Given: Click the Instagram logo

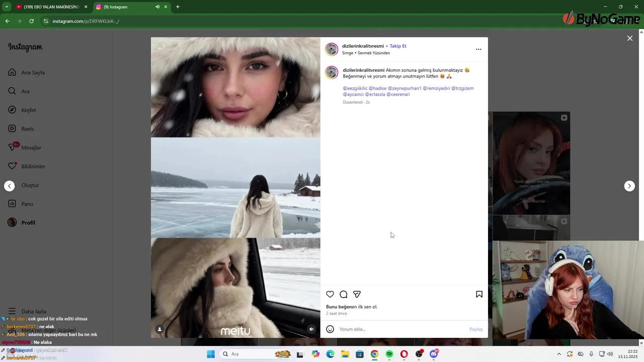Looking at the screenshot, I should tap(25, 47).
